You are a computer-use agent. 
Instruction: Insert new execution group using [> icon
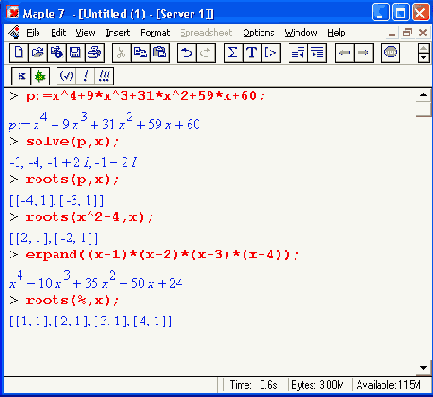271,53
